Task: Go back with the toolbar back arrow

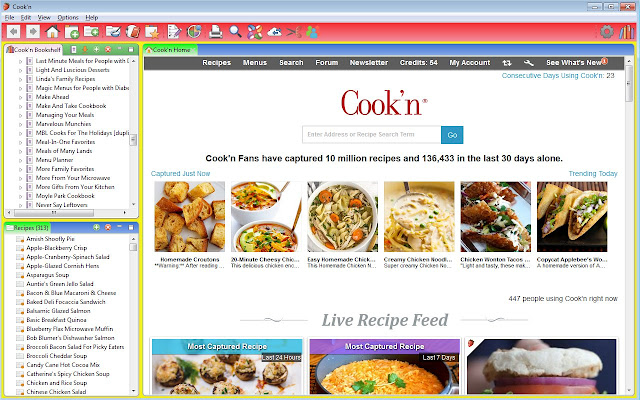Action: pos(13,31)
